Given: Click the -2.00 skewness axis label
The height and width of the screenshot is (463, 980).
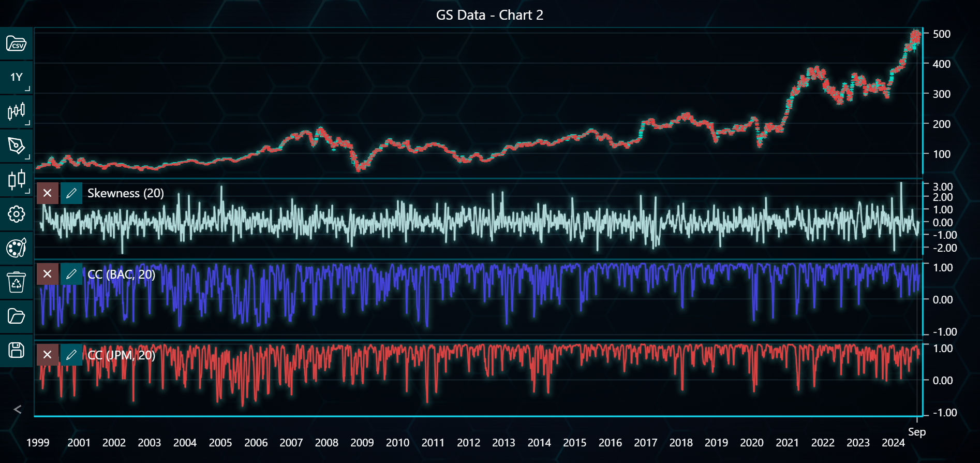Looking at the screenshot, I should [x=944, y=248].
